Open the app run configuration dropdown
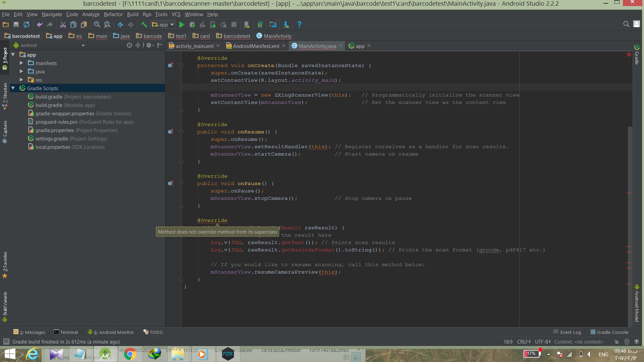 163,24
